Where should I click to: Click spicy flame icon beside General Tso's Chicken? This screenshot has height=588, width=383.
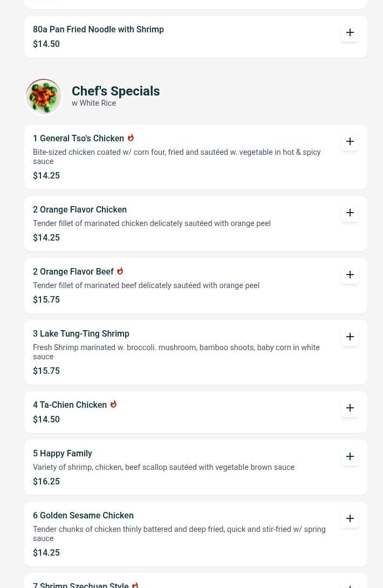coord(131,138)
